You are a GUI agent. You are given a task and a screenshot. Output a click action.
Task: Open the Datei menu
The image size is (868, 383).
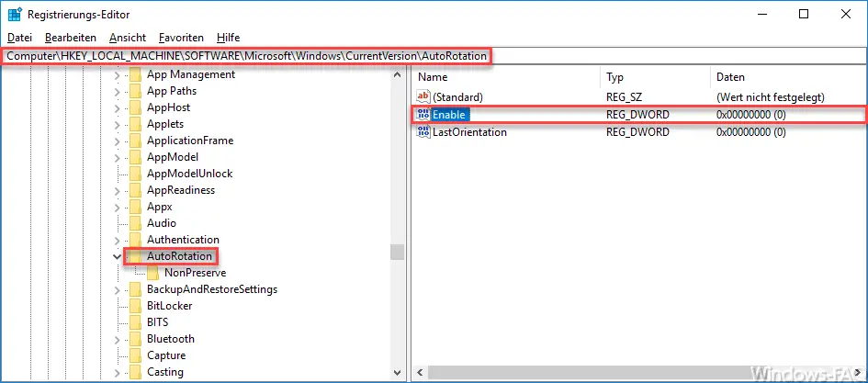(20, 38)
